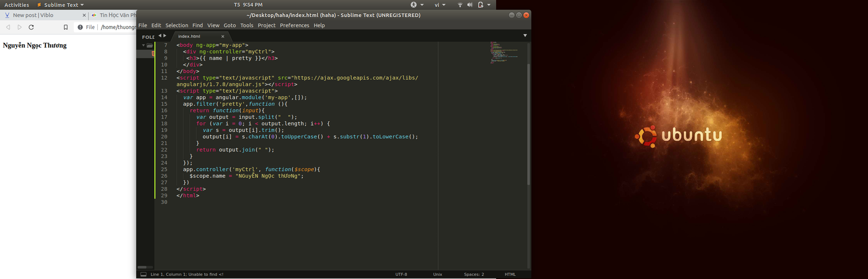Collapse the haha folder in the sidebar
This screenshot has width=868, height=279.
[143, 45]
